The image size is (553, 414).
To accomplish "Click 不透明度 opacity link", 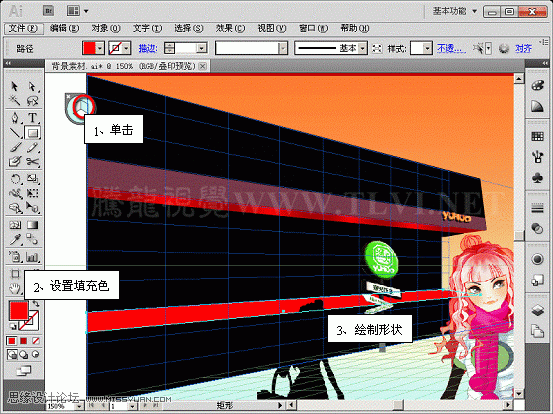I will point(451,48).
